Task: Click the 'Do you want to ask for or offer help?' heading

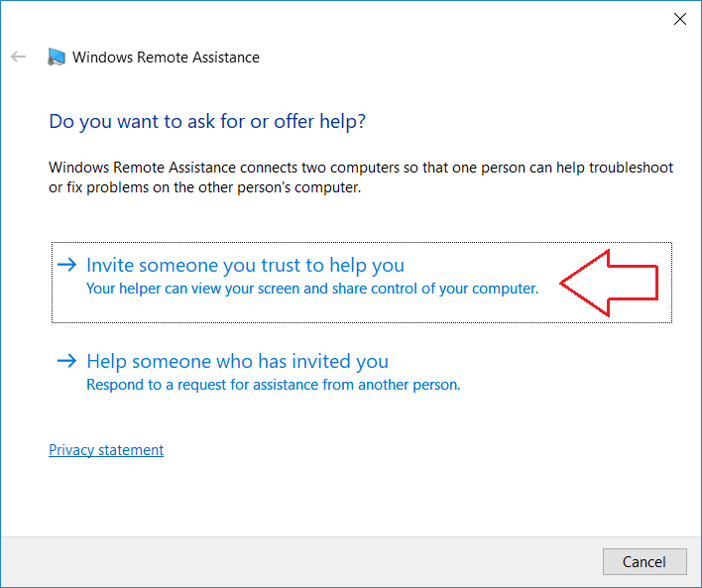Action: (207, 121)
